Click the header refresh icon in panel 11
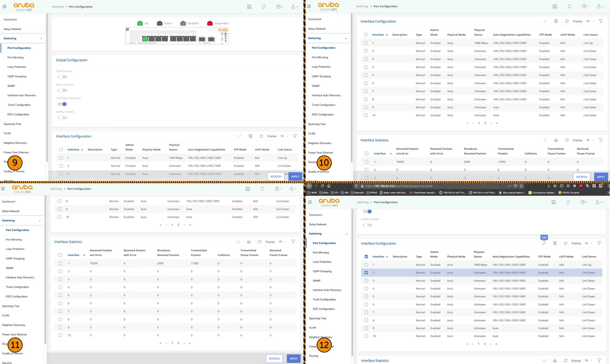Viewport: 610px width, 364px height. (262, 189)
